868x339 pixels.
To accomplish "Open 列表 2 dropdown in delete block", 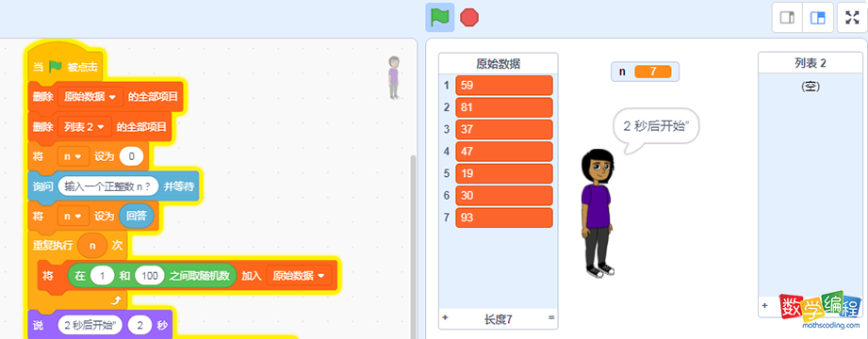I will point(84,127).
